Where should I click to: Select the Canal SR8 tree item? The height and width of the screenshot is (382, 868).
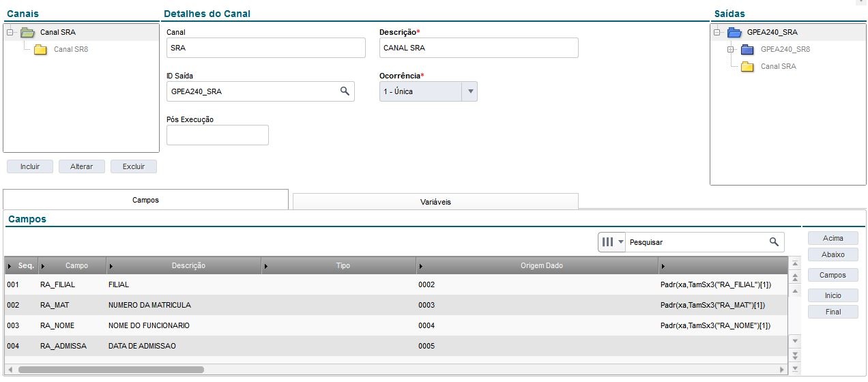pyautogui.click(x=71, y=49)
